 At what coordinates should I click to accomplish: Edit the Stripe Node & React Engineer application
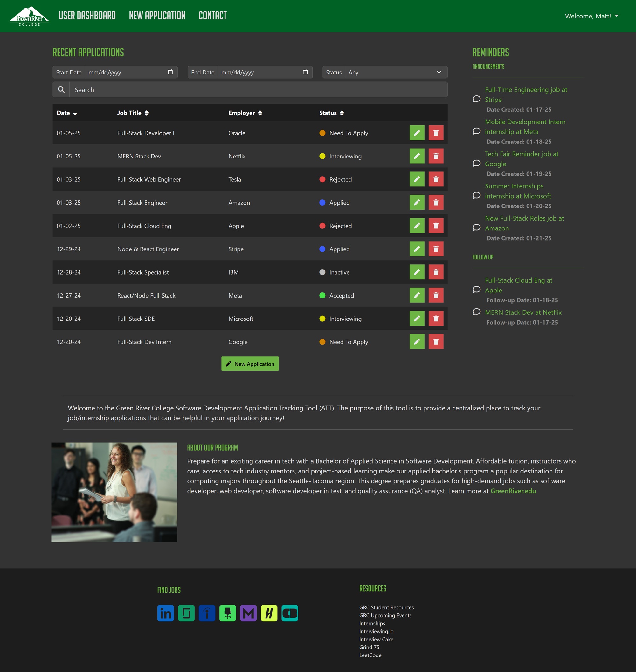coord(417,248)
